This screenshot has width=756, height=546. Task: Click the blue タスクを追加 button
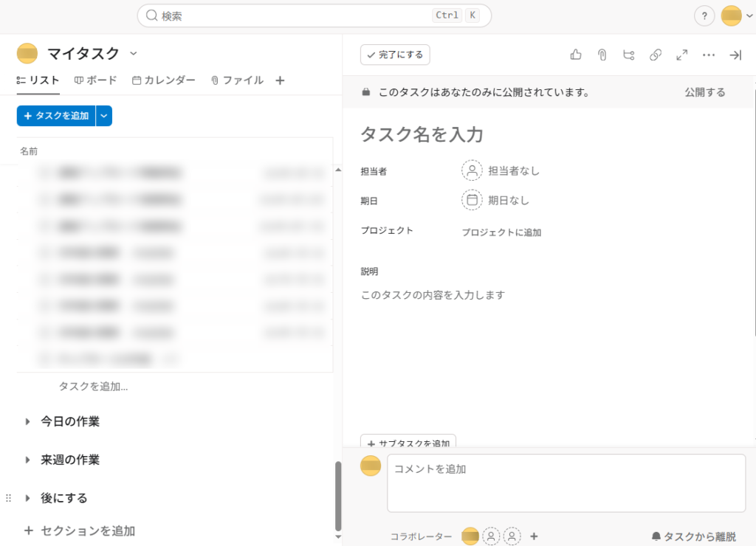click(56, 116)
